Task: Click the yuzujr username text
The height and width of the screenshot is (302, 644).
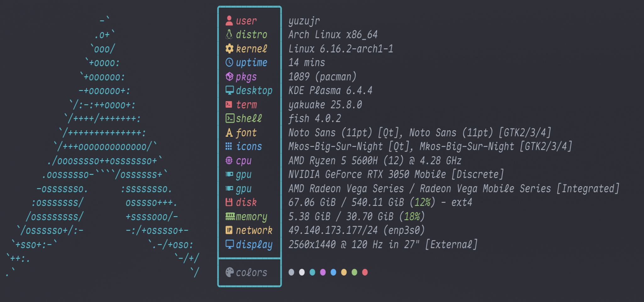Action: [x=304, y=20]
